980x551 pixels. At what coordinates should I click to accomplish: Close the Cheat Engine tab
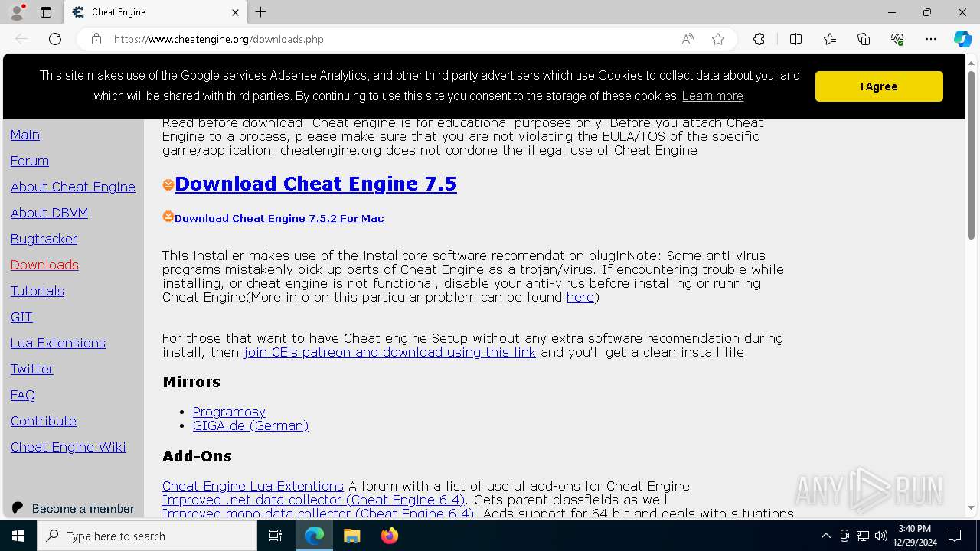tap(235, 12)
